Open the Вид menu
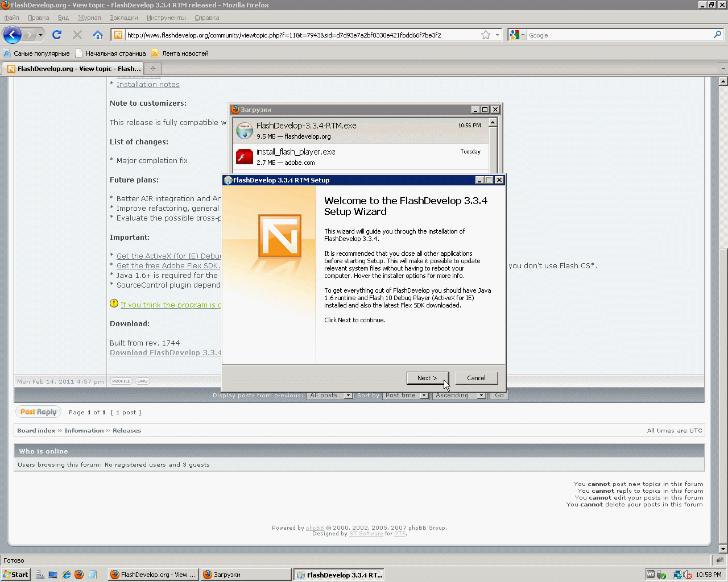 (x=63, y=18)
